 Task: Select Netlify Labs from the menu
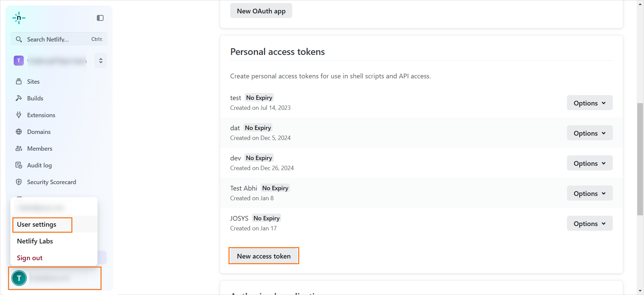click(x=54, y=241)
